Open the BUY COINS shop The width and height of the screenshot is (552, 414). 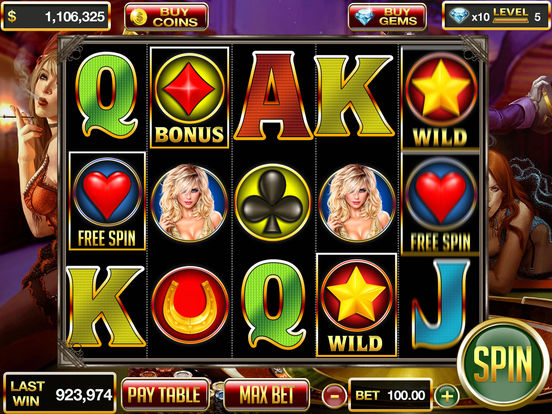point(166,17)
